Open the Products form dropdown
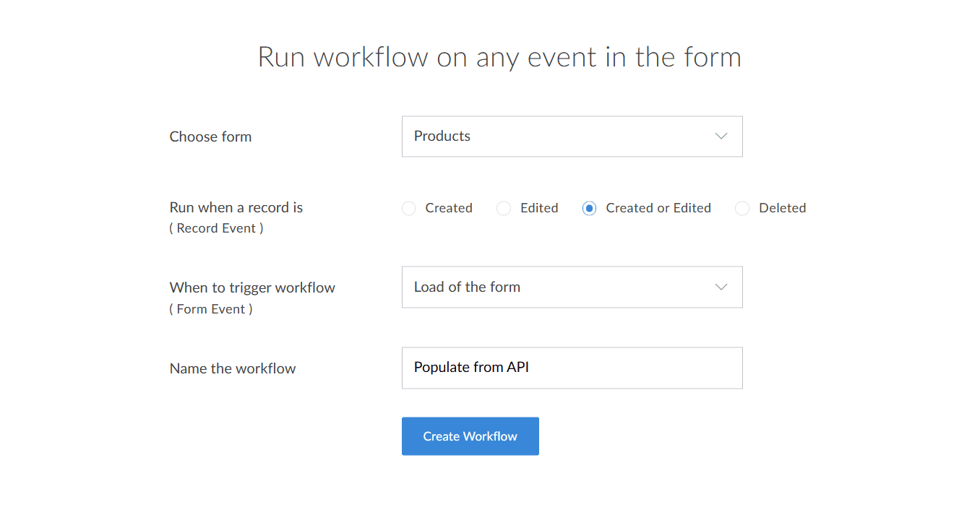This screenshot has width=980, height=515. tap(571, 137)
